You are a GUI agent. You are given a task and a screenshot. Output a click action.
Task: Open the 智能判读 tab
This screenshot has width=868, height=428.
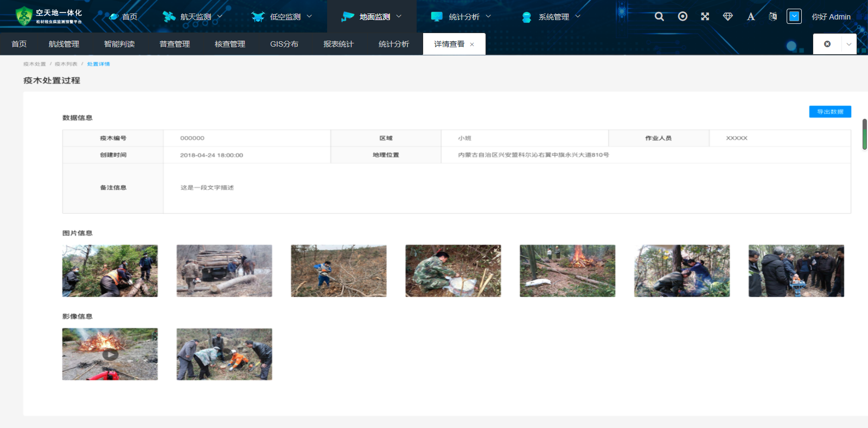coord(119,44)
